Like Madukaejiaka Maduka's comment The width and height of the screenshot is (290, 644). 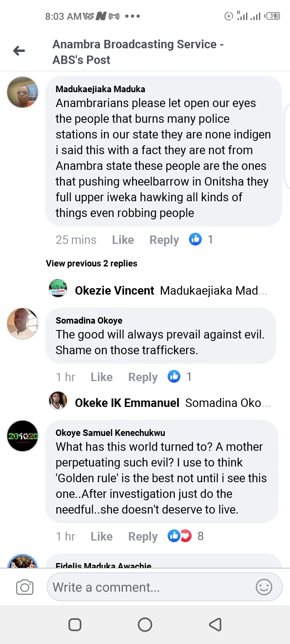pyautogui.click(x=123, y=240)
